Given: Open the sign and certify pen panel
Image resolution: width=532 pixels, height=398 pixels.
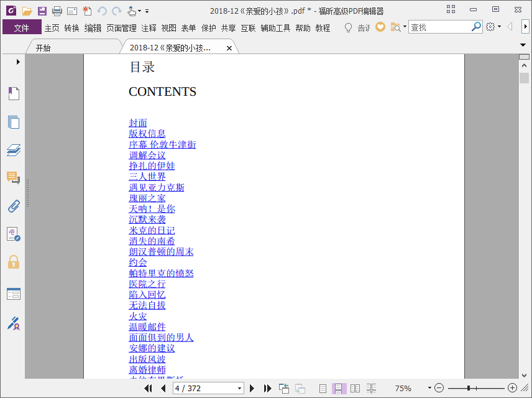Looking at the screenshot, I should pyautogui.click(x=14, y=323).
